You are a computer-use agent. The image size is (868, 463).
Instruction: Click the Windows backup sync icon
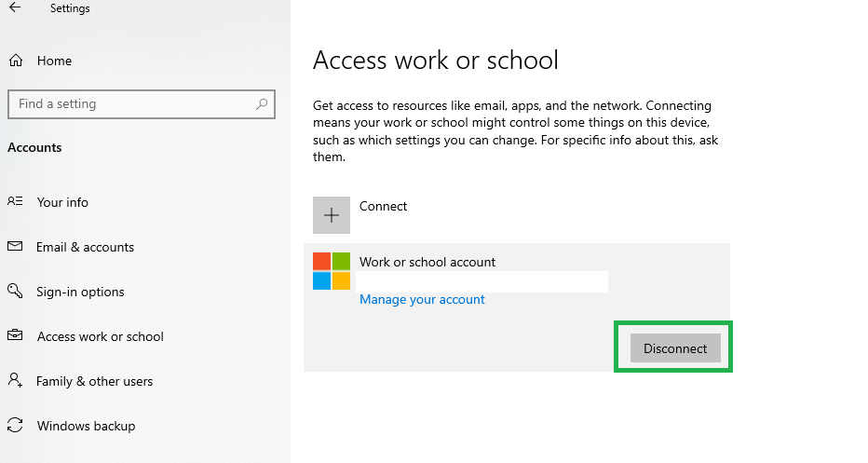(x=15, y=425)
